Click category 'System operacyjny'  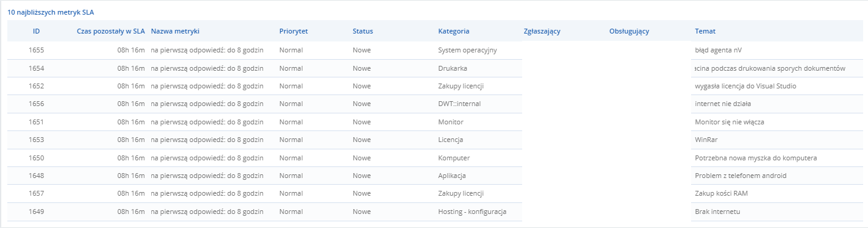(468, 50)
